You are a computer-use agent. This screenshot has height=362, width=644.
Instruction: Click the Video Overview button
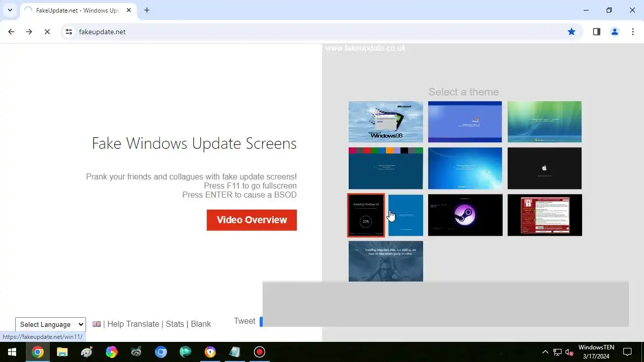tap(252, 220)
